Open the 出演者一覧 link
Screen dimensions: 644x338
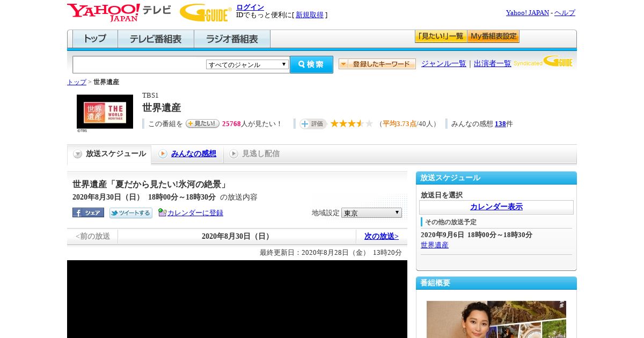(493, 64)
